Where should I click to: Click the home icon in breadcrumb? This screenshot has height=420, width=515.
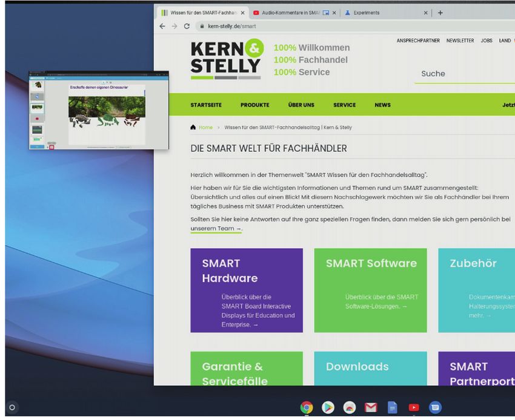coord(193,128)
